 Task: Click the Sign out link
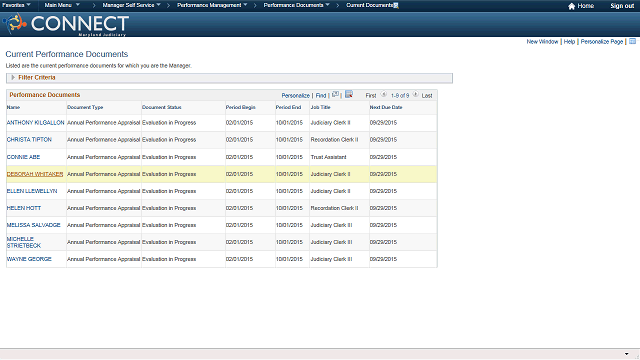[x=622, y=6]
